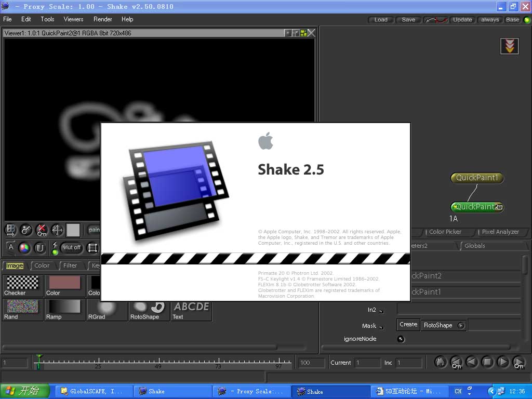Toggle the vlut off button
Viewport: 532px width, 399px height.
pos(72,247)
